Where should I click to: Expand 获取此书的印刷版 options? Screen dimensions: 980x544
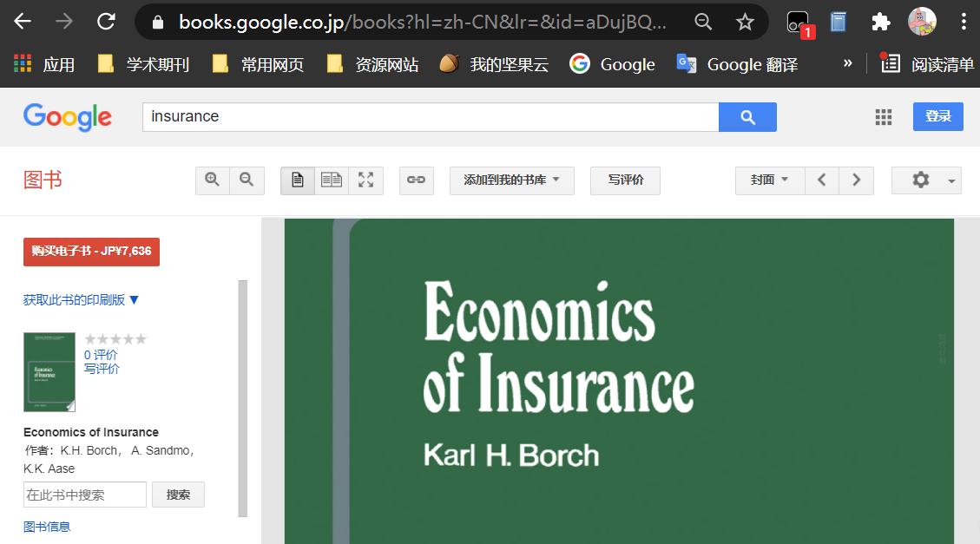coord(81,300)
